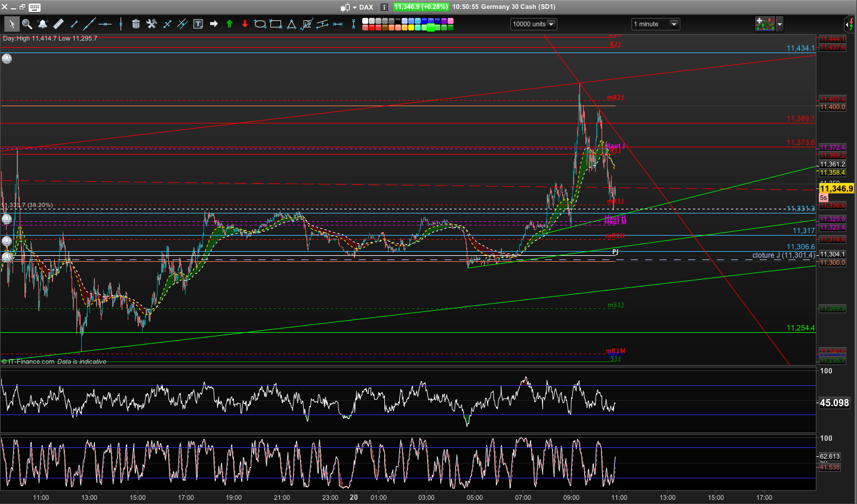Expand the chart style dropdown arrow
857x504 pixels.
point(354,8)
